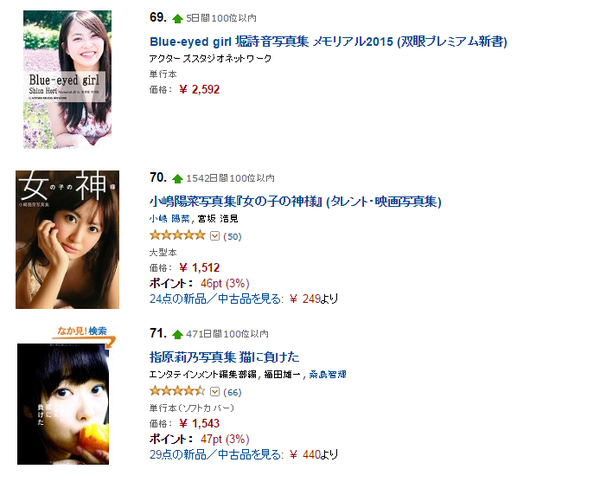Open author link 小嶋 陽菜

169,219
